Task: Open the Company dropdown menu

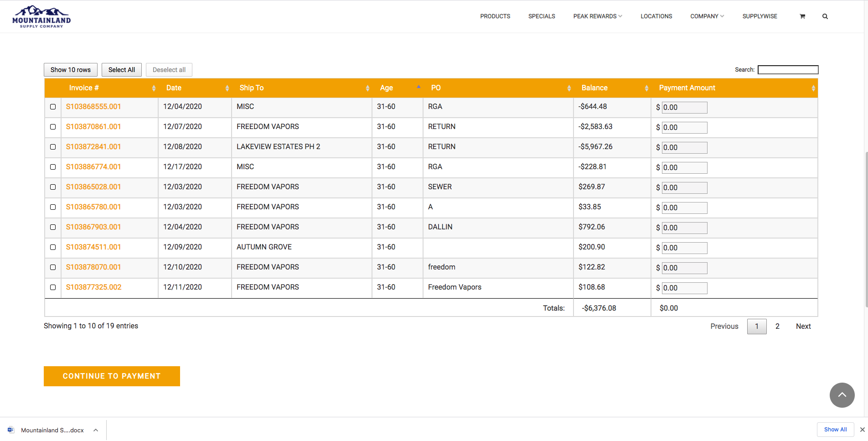Action: tap(707, 16)
